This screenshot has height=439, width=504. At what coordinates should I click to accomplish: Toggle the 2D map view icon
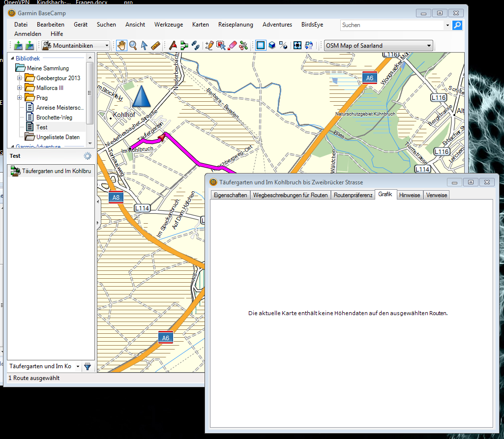(261, 46)
